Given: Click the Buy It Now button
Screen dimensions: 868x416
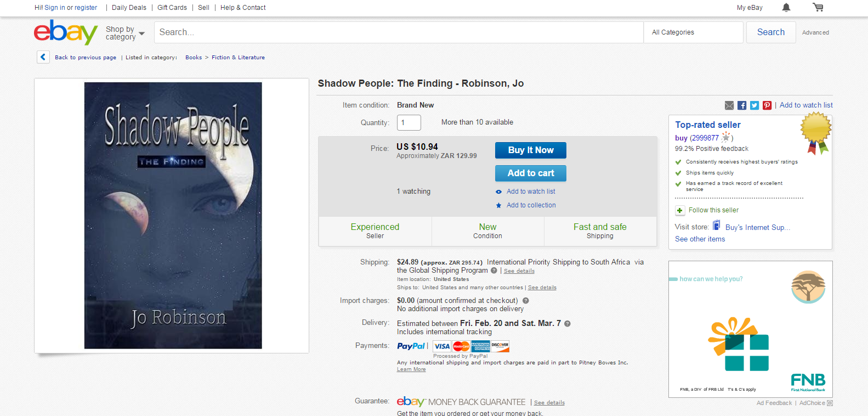Looking at the screenshot, I should 530,150.
